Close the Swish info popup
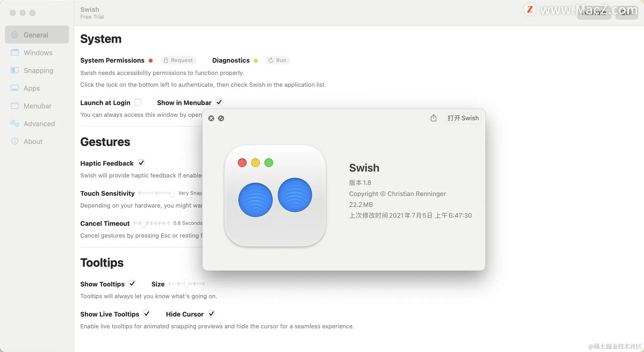Screen dimensions: 644x352 click(x=211, y=118)
